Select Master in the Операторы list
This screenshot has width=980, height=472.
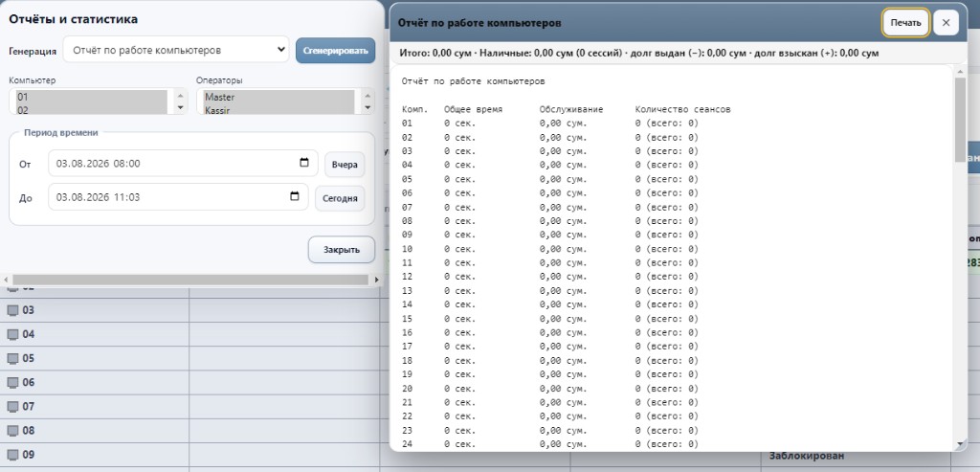[x=279, y=97]
